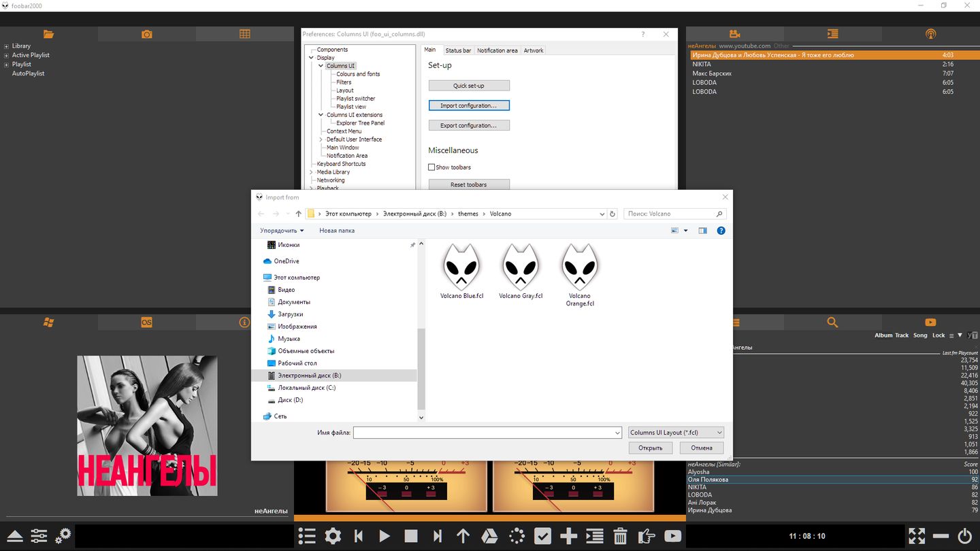Click the Открыть button
The width and height of the screenshot is (980, 551).
click(650, 448)
